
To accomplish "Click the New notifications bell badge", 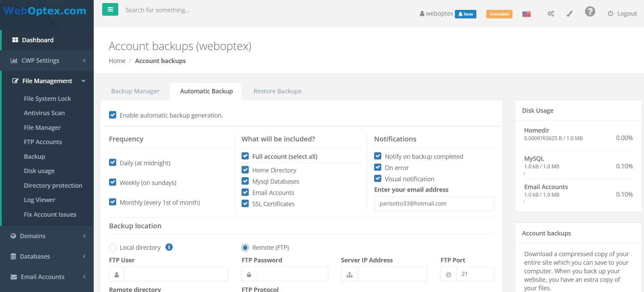I will coord(465,14).
